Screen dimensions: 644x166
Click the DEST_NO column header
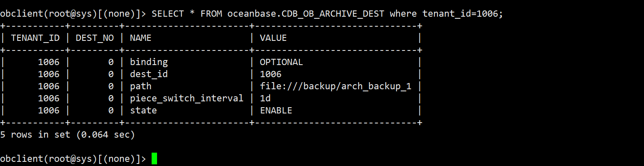pos(95,38)
